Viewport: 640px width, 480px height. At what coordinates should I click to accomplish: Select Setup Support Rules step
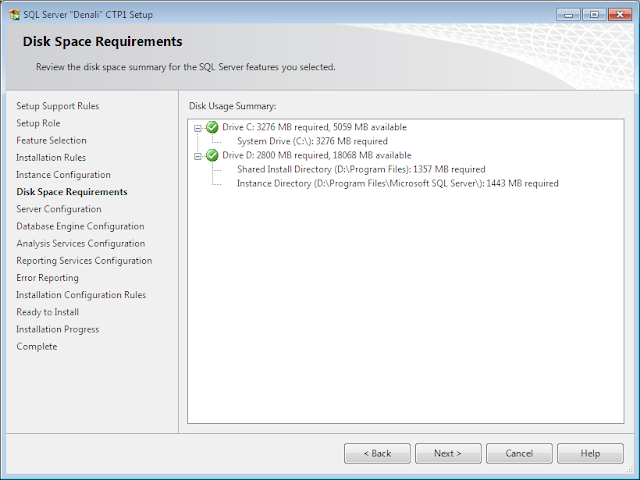[58, 106]
